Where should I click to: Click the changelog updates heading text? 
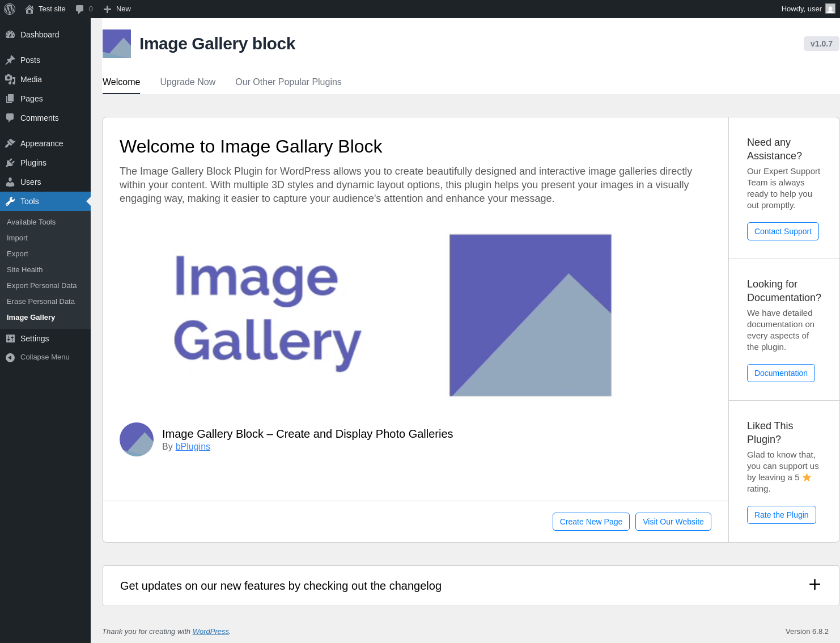click(x=281, y=586)
